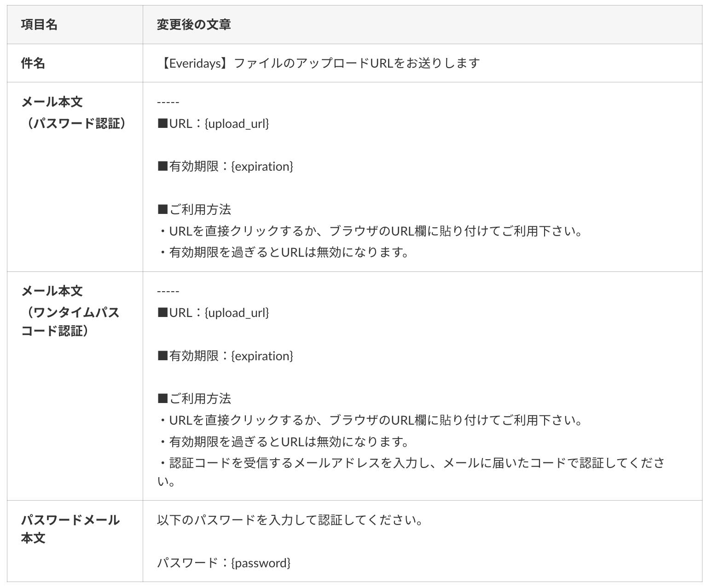Image resolution: width=708 pixels, height=588 pixels.
Task: Click ■ご利用方法 heading in パスワード認証 row
Action: tap(194, 209)
